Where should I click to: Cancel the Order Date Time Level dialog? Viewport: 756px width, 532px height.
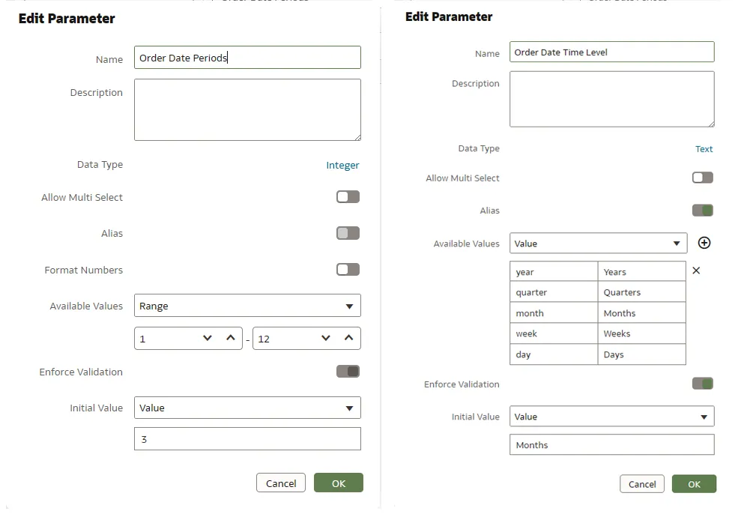coord(642,484)
